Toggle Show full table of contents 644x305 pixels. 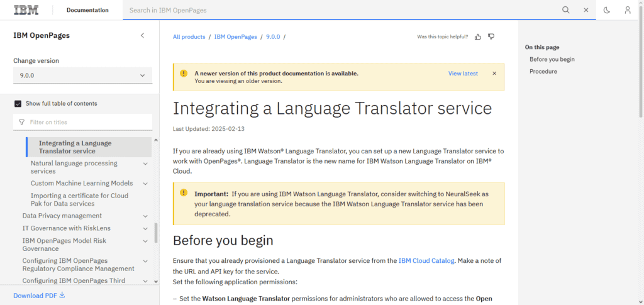pyautogui.click(x=18, y=104)
